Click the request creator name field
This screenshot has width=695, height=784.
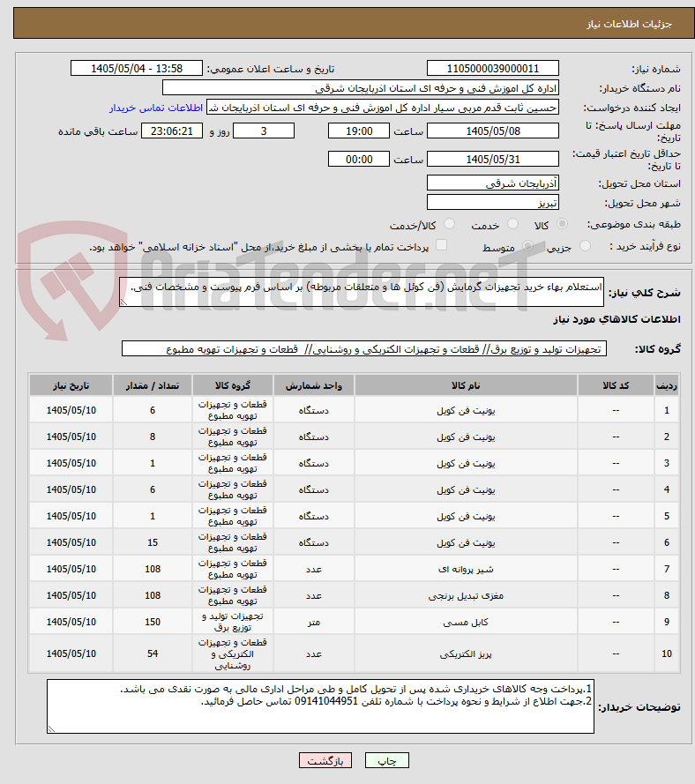click(x=383, y=108)
